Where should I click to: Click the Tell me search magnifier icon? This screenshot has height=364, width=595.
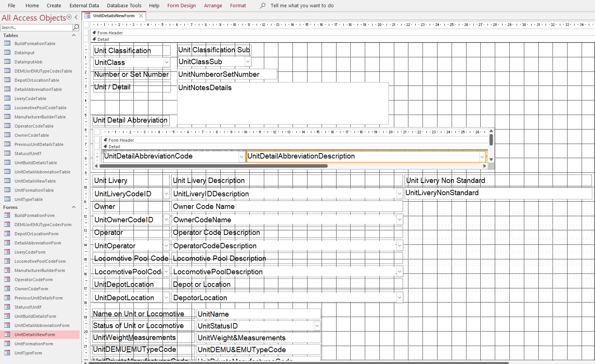[x=263, y=6]
